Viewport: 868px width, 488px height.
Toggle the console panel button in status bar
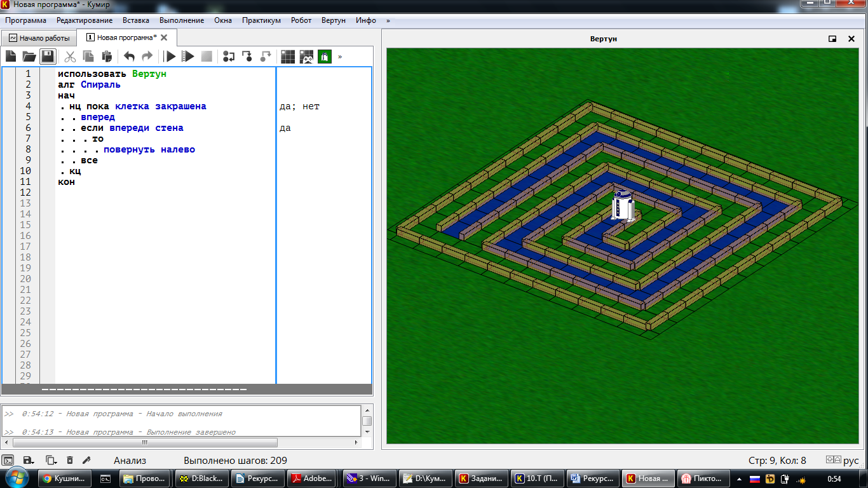click(x=8, y=460)
